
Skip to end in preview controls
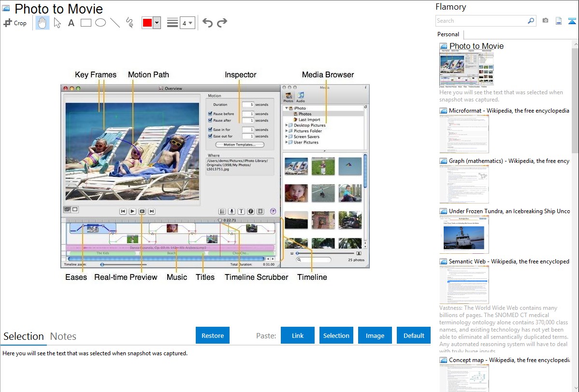coord(152,211)
